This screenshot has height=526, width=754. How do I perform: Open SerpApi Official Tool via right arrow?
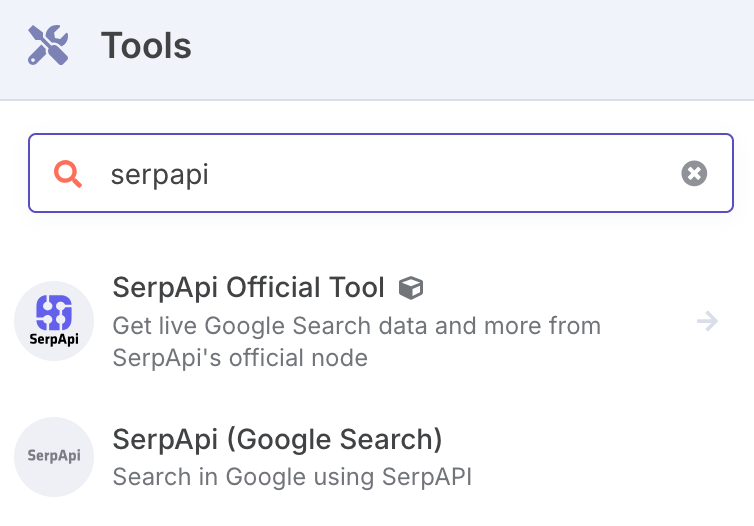click(x=708, y=321)
